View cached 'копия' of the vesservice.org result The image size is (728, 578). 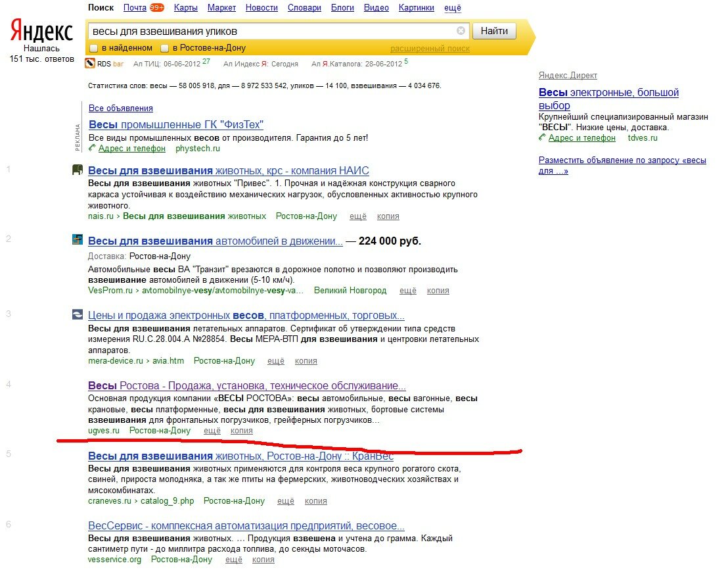click(263, 560)
